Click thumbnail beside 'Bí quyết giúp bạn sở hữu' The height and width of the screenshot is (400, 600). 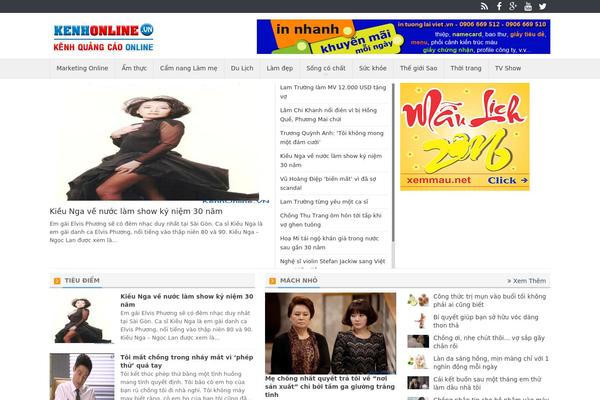(x=418, y=321)
